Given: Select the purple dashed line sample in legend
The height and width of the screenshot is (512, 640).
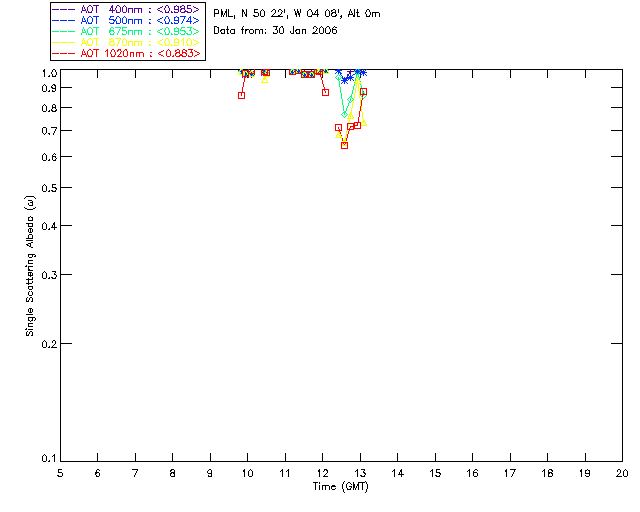Looking at the screenshot, I should click(64, 9).
